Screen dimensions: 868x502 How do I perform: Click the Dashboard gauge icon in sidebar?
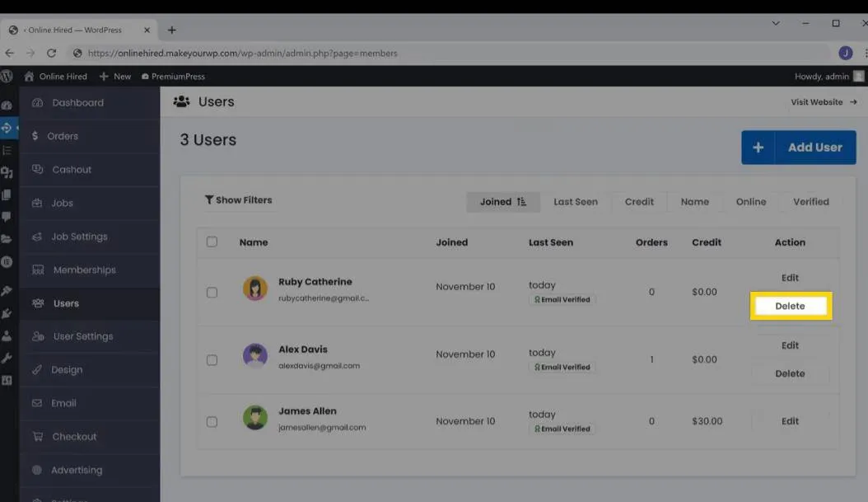click(37, 103)
